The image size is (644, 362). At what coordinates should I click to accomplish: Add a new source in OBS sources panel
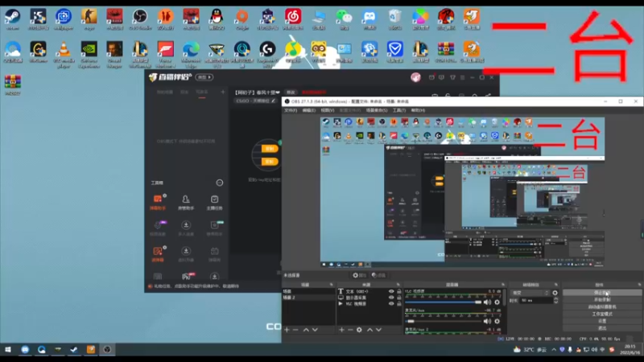tap(341, 330)
